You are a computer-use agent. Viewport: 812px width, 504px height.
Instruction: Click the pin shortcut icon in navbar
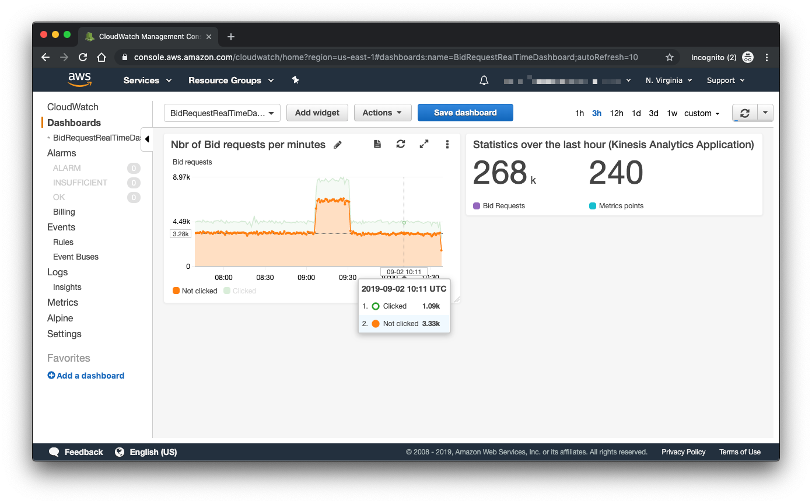click(x=295, y=80)
